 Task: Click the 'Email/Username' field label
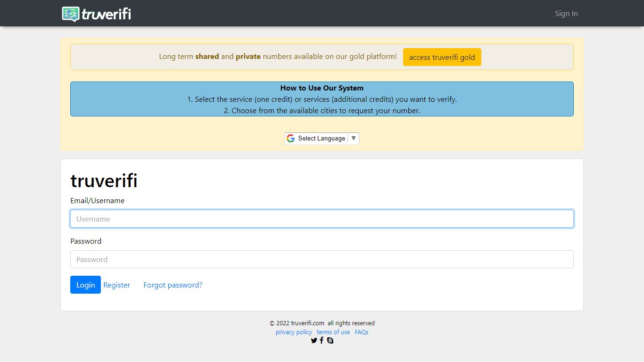(98, 200)
